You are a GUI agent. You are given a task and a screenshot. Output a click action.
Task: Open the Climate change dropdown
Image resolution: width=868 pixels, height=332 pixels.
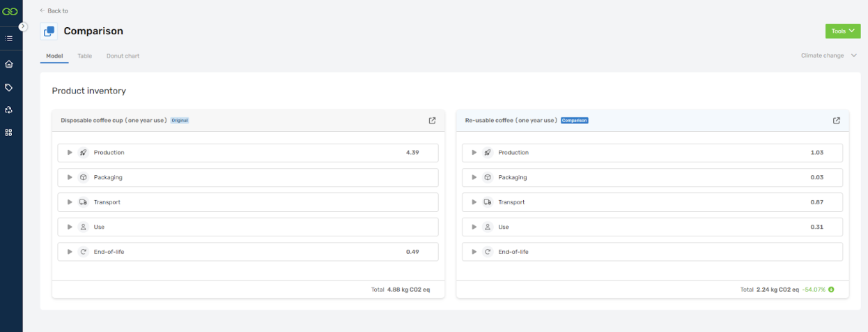tap(828, 56)
